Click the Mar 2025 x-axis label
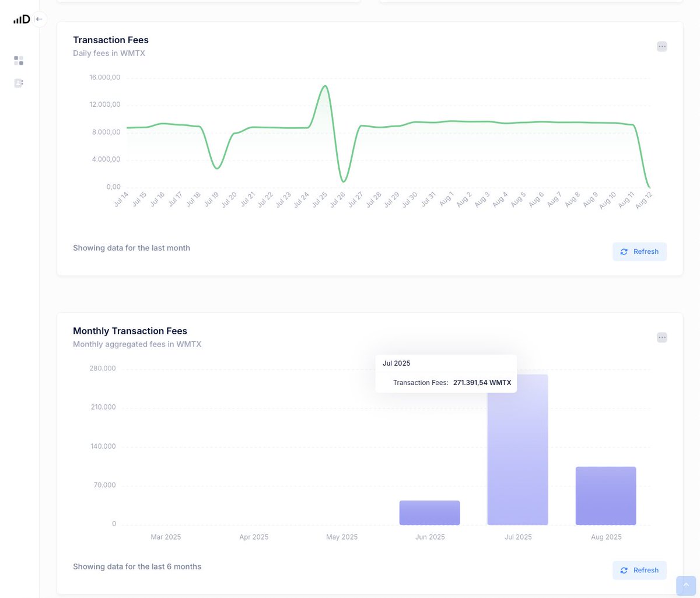Screen dimensions: 700x598 [x=166, y=537]
